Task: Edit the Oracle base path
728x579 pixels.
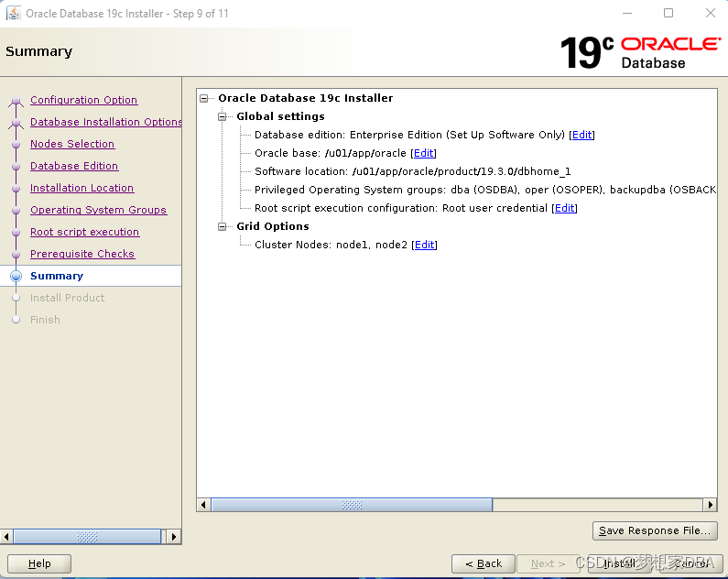Action: click(x=423, y=153)
